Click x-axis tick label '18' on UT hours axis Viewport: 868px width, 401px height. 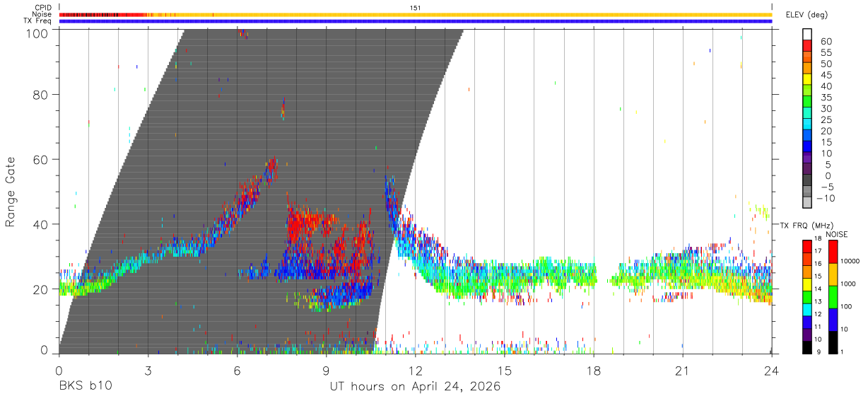tap(593, 370)
